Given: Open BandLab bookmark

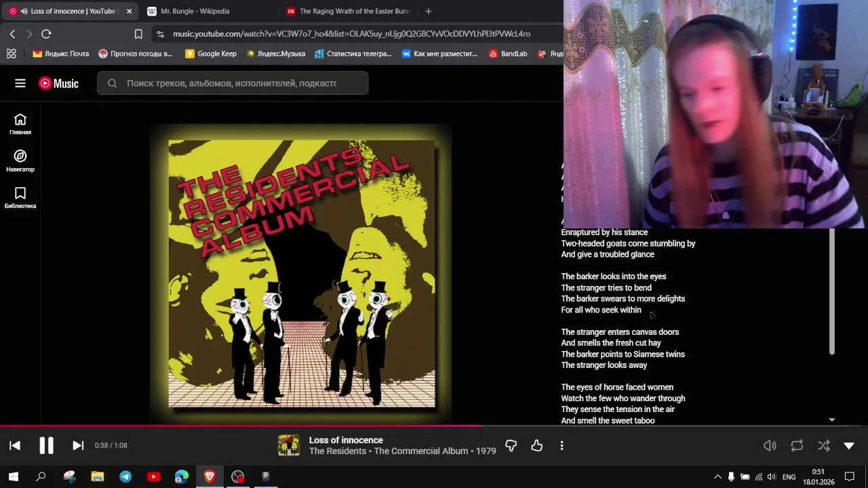Looking at the screenshot, I should (508, 54).
